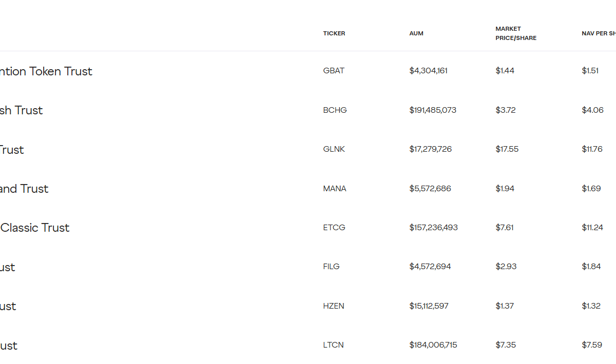This screenshot has width=616, height=364.
Task: Click the NAV per share column header
Action: (599, 33)
